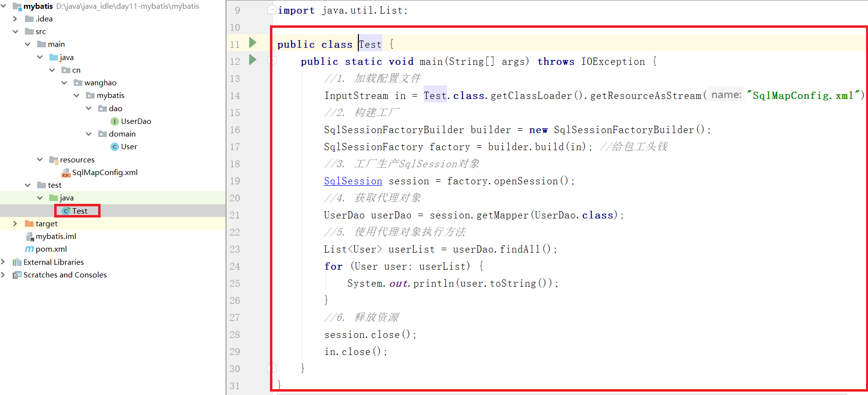Image resolution: width=868 pixels, height=395 pixels.
Task: Collapse the wanghao package
Action: coord(64,83)
